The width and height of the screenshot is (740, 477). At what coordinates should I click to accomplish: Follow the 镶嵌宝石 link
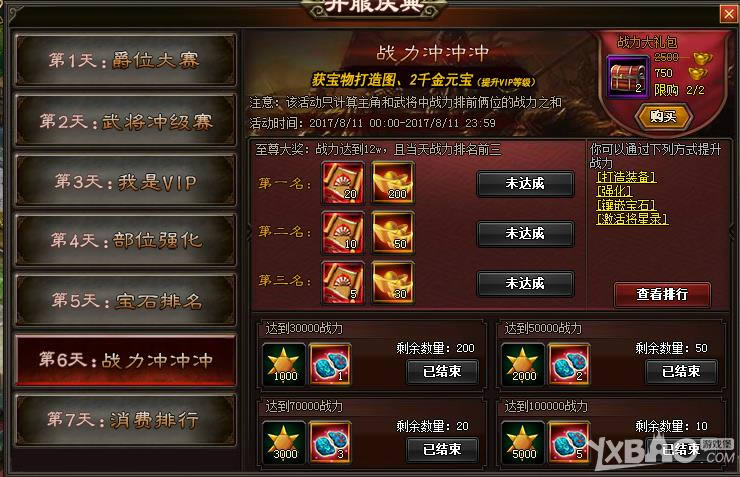[x=626, y=205]
